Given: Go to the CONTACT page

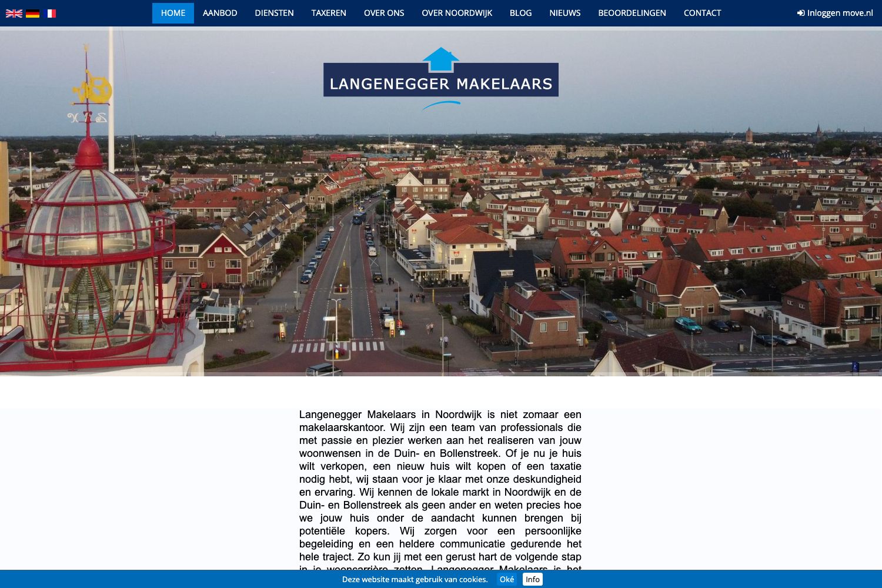Looking at the screenshot, I should (702, 13).
